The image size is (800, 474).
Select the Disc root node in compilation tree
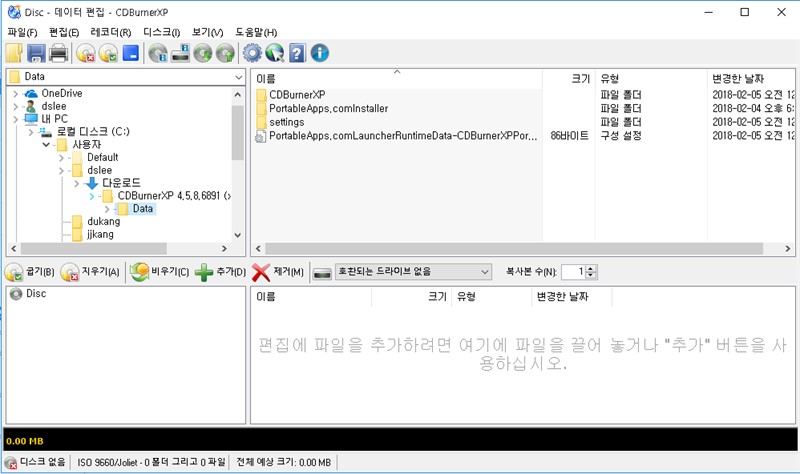36,294
